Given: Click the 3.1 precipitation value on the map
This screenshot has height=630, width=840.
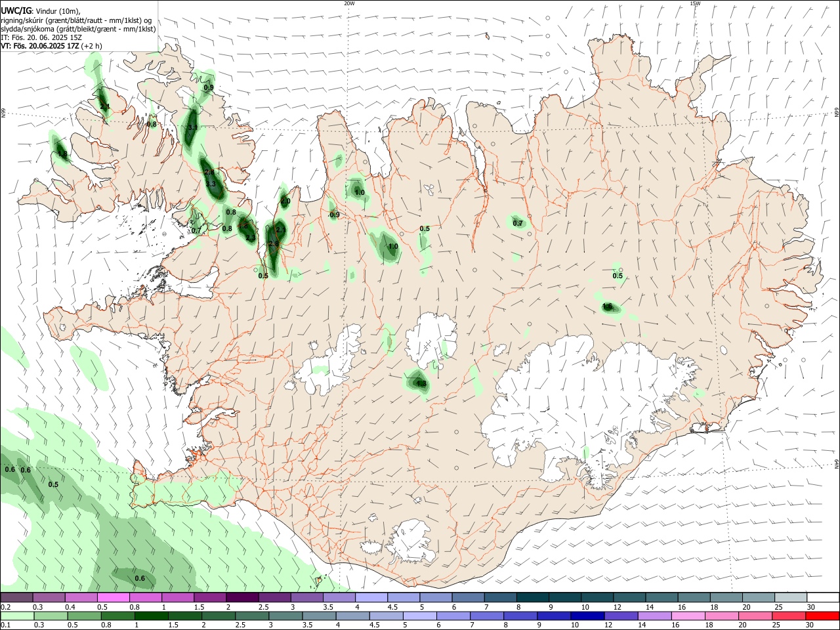Looking at the screenshot, I should (x=192, y=127).
